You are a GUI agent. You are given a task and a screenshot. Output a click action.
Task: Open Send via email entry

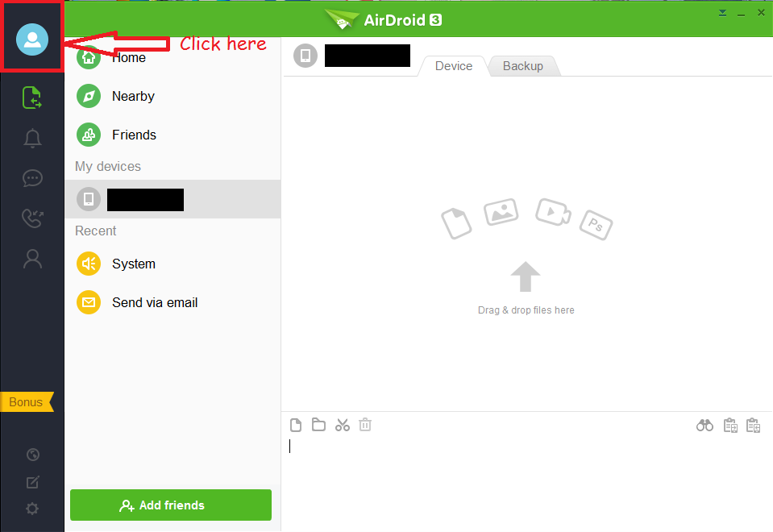(154, 302)
